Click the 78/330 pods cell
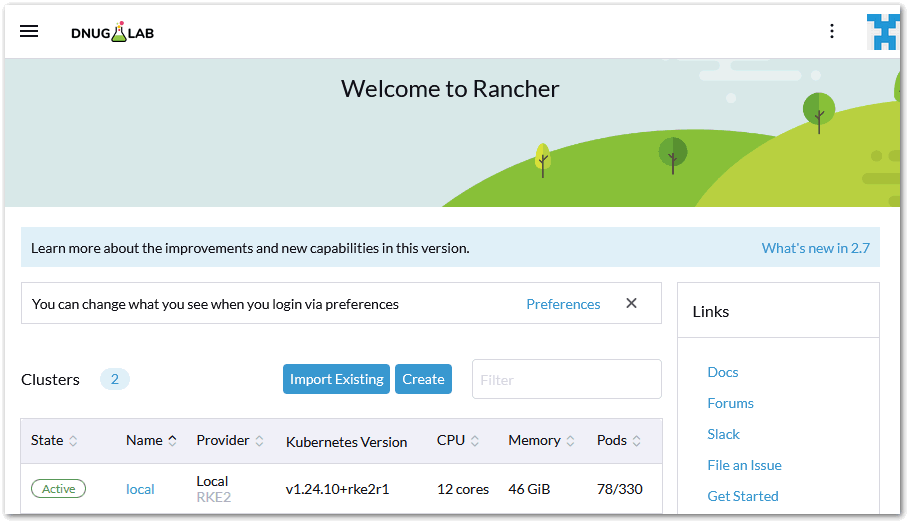The height and width of the screenshot is (523, 909). pyautogui.click(x=620, y=489)
